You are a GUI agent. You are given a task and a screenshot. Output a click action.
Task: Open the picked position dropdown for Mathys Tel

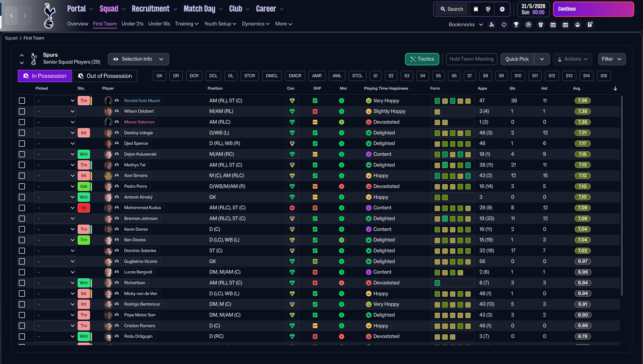coord(55,165)
